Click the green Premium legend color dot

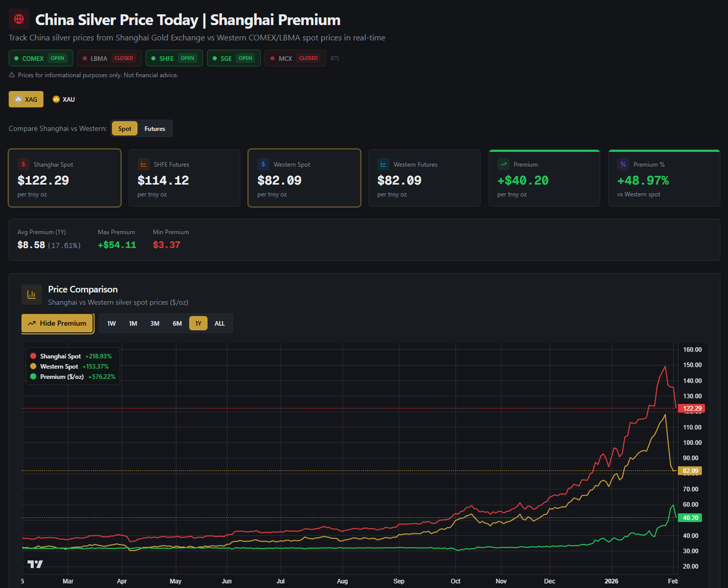[x=33, y=377]
